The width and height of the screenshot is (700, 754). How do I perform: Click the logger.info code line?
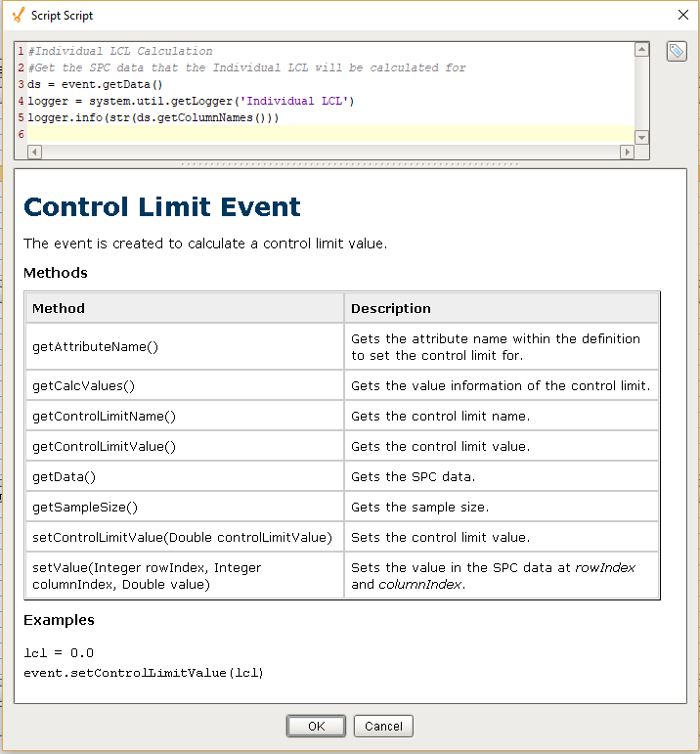[x=153, y=117]
